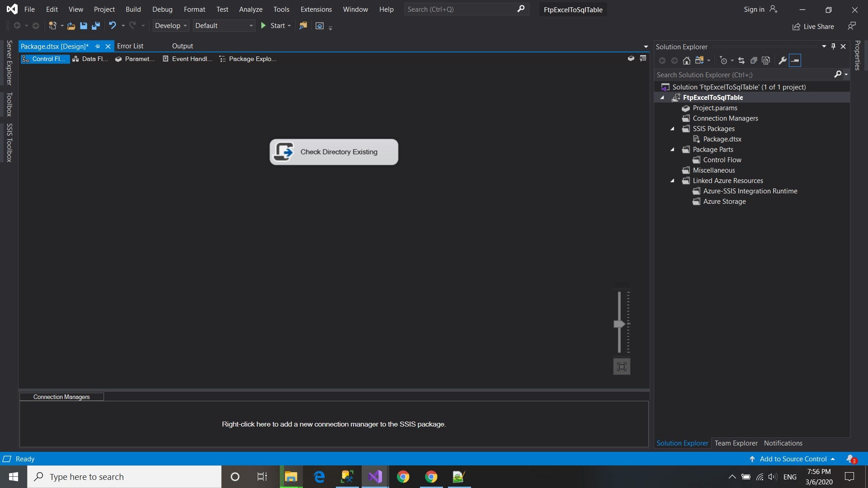Click the Save icon in toolbar

pyautogui.click(x=84, y=26)
